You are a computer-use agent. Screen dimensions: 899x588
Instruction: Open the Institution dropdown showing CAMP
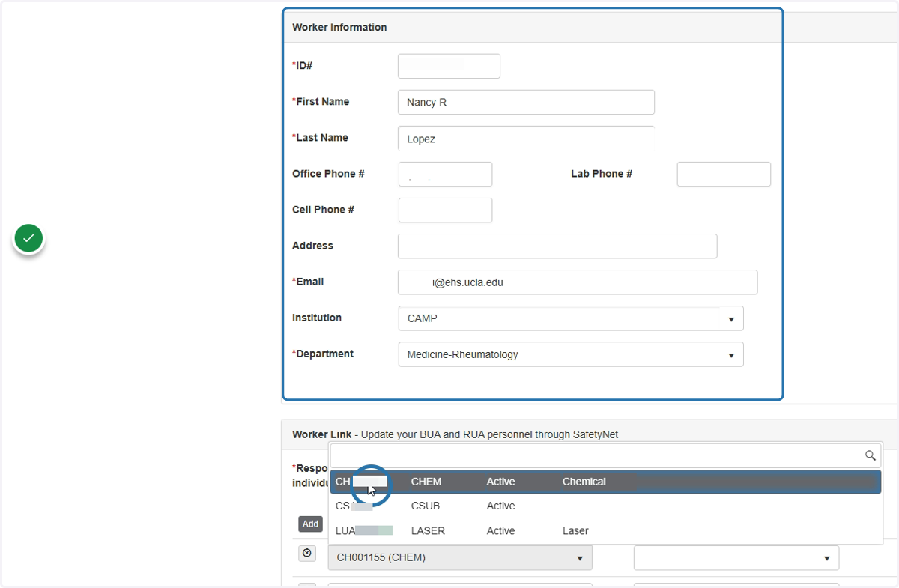[x=571, y=318]
